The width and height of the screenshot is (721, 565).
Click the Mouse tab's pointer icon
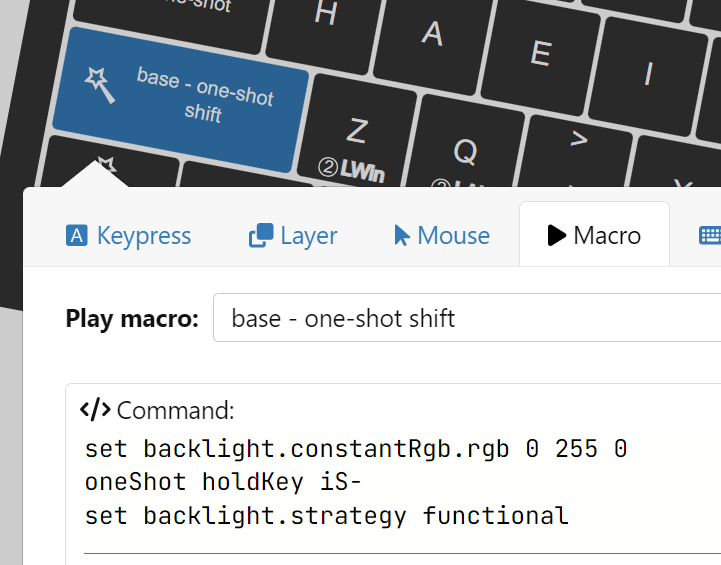click(x=402, y=236)
